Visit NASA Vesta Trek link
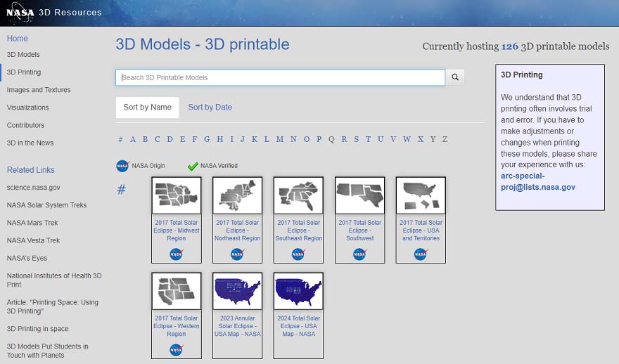The width and height of the screenshot is (619, 364). [x=33, y=240]
